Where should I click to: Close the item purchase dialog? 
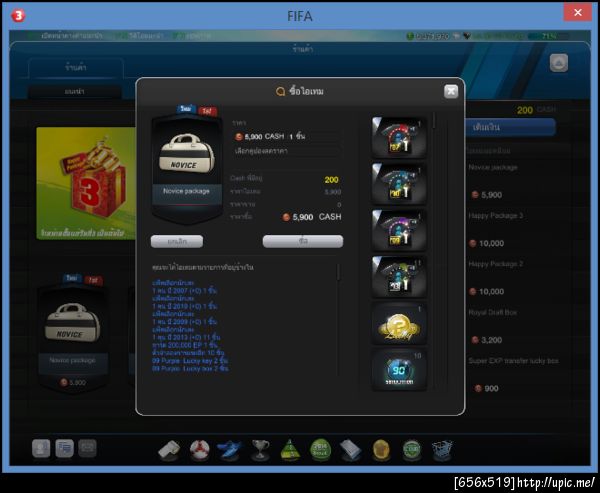(x=451, y=91)
